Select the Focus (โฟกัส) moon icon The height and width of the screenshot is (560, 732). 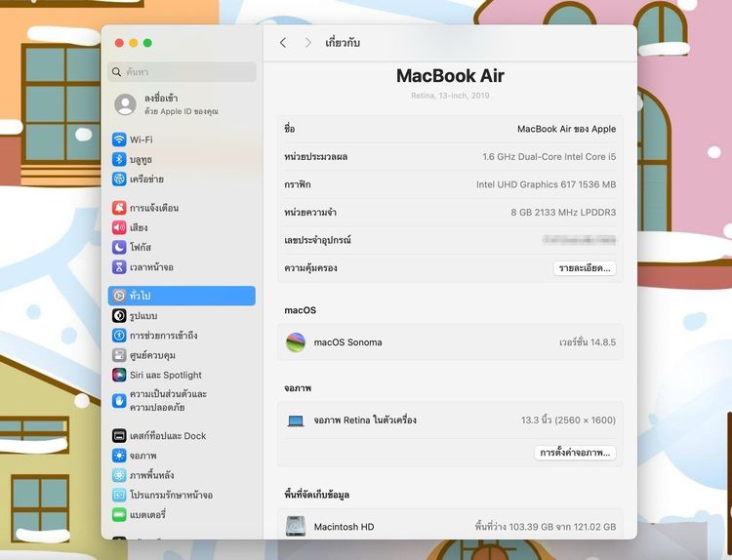click(119, 248)
